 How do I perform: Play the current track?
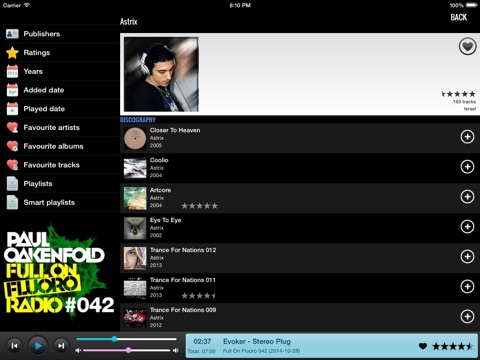[38, 346]
